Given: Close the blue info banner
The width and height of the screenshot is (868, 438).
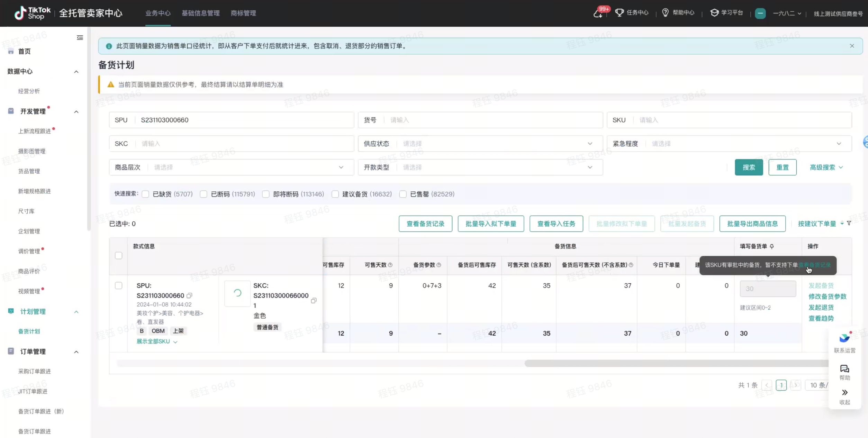Looking at the screenshot, I should click(x=852, y=46).
